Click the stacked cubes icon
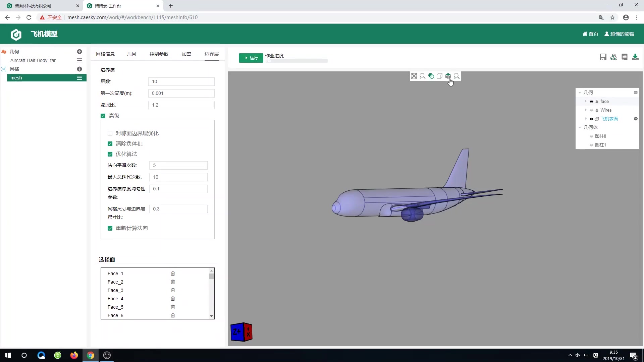644x362 pixels. tap(613, 57)
